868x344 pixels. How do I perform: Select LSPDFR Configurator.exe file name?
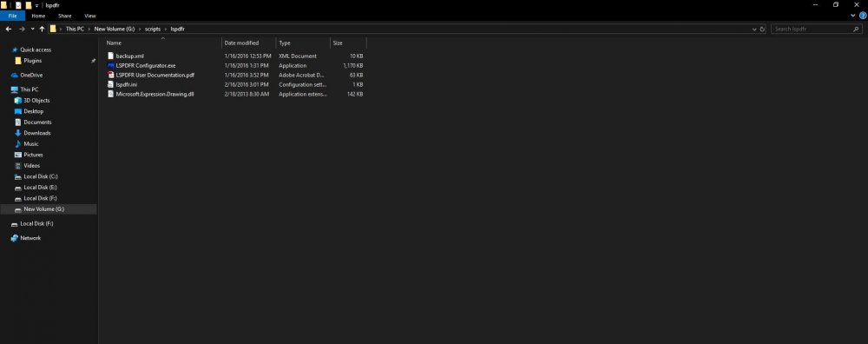coord(146,65)
